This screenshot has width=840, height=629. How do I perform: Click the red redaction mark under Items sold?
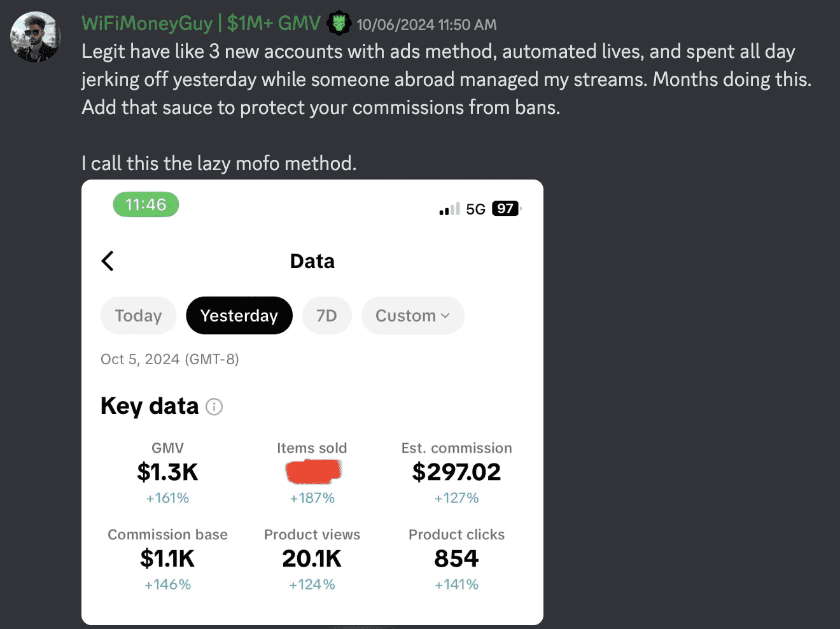(x=312, y=472)
